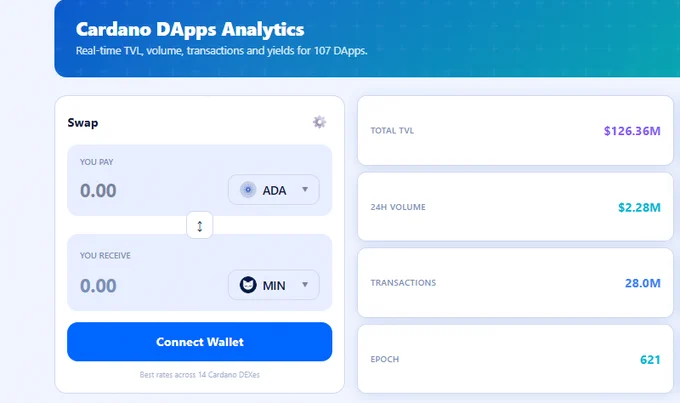680x403 pixels.
Task: Open the MIN token dropdown
Action: point(274,285)
